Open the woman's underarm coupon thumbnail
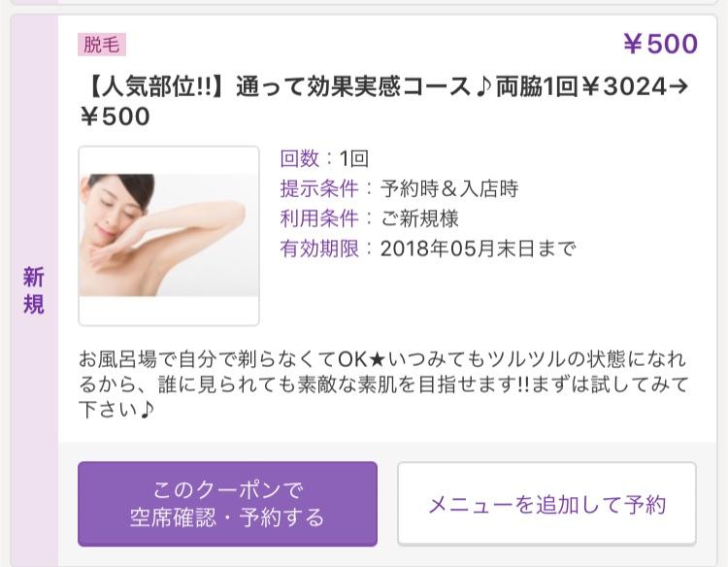The height and width of the screenshot is (567, 728). coord(169,236)
